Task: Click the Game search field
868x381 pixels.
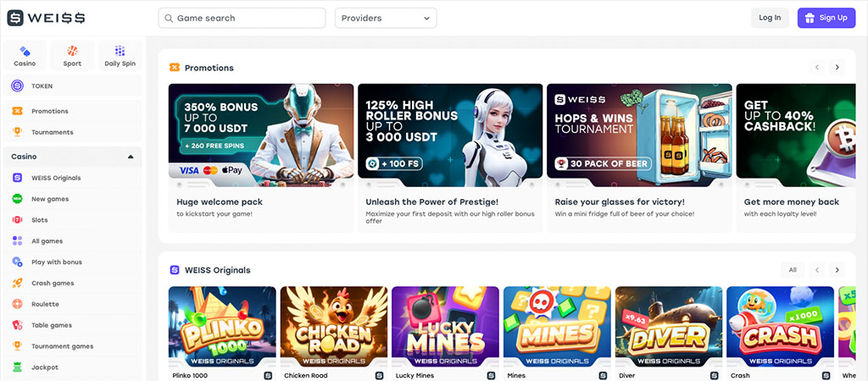Action: (242, 18)
